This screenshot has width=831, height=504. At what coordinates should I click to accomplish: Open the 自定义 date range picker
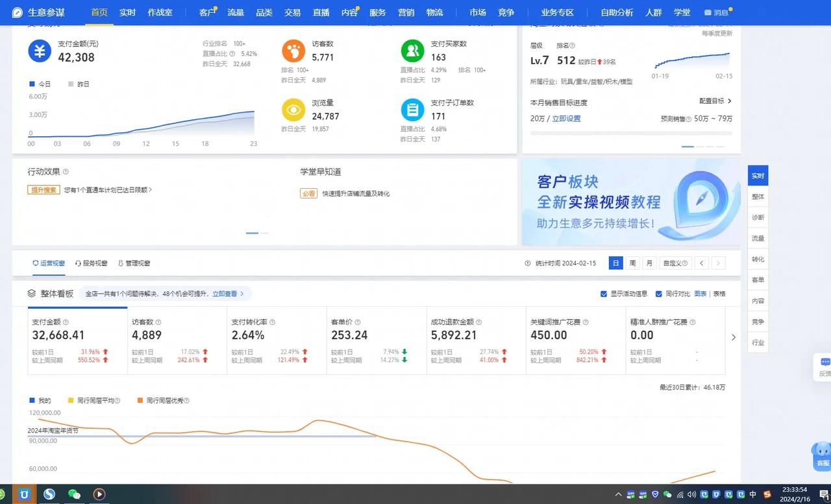[675, 263]
